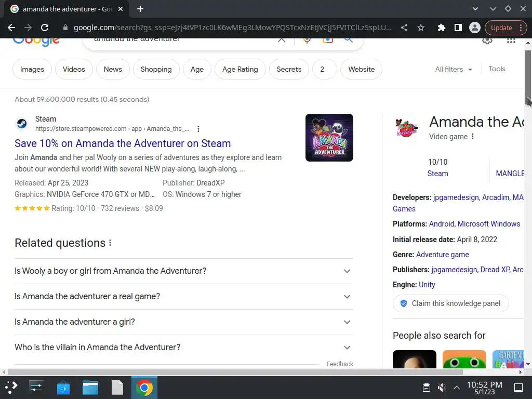Click the site lock icon in address bar

[65, 28]
